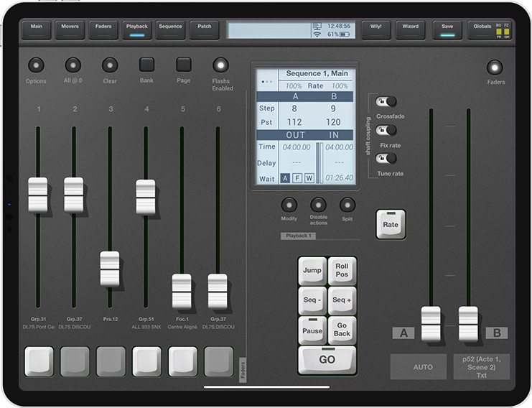532x408 pixels.
Task: Click fader 1 handle for Grp.31
Action: click(37, 195)
